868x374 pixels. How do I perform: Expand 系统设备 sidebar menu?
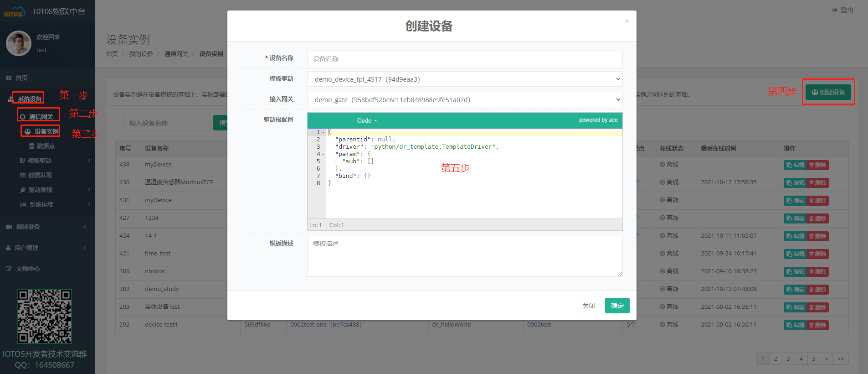pyautogui.click(x=30, y=99)
